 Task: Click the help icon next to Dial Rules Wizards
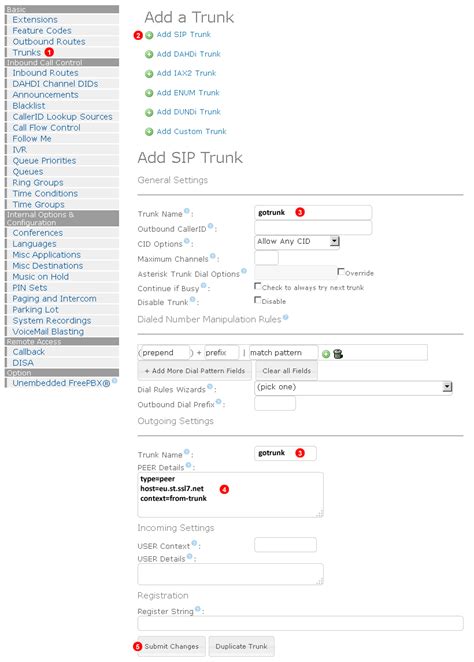click(x=209, y=386)
